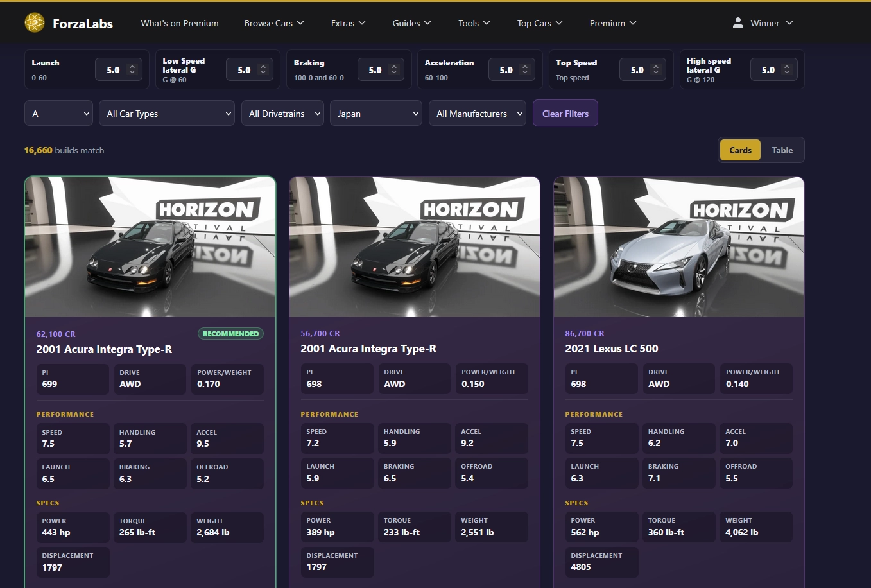
Task: Expand the Extras menu
Action: point(348,23)
